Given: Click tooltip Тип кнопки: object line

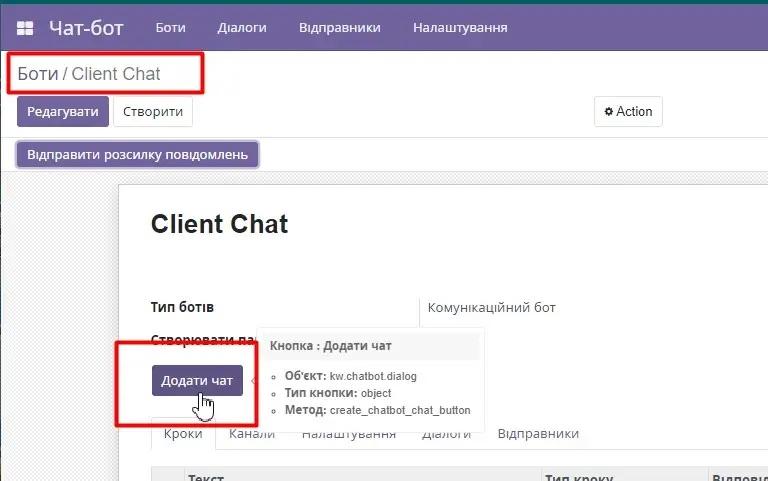Looking at the screenshot, I should (x=338, y=393).
